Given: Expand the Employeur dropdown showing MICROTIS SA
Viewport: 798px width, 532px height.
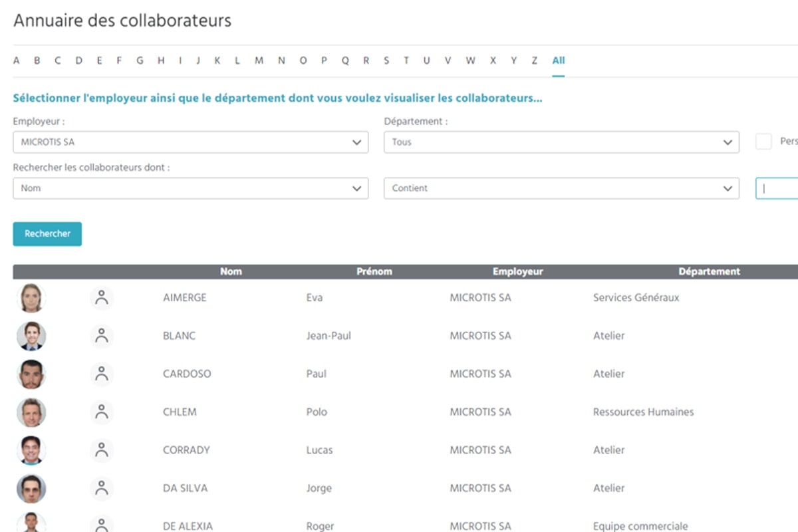Looking at the screenshot, I should [x=190, y=142].
